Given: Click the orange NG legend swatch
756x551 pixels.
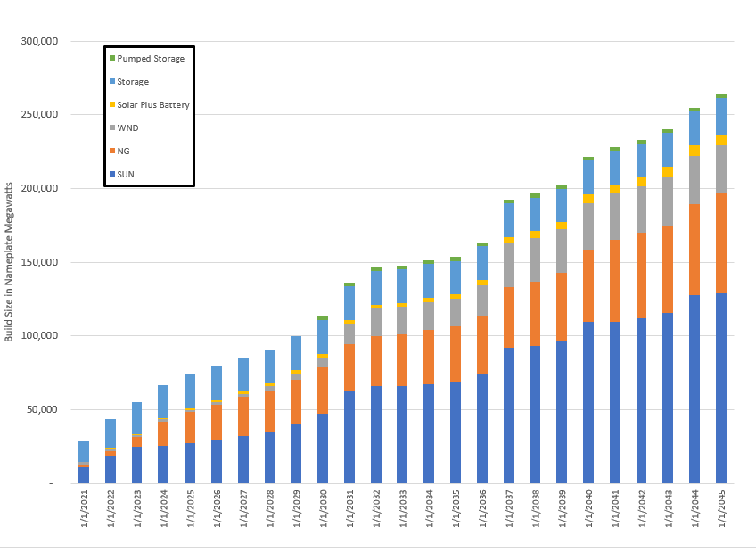Looking at the screenshot, I should coord(112,152).
